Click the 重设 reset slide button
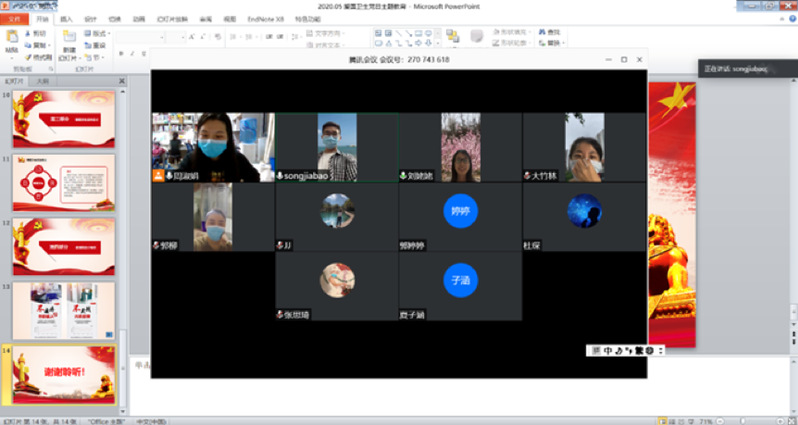Image resolution: width=798 pixels, height=425 pixels. point(97,45)
